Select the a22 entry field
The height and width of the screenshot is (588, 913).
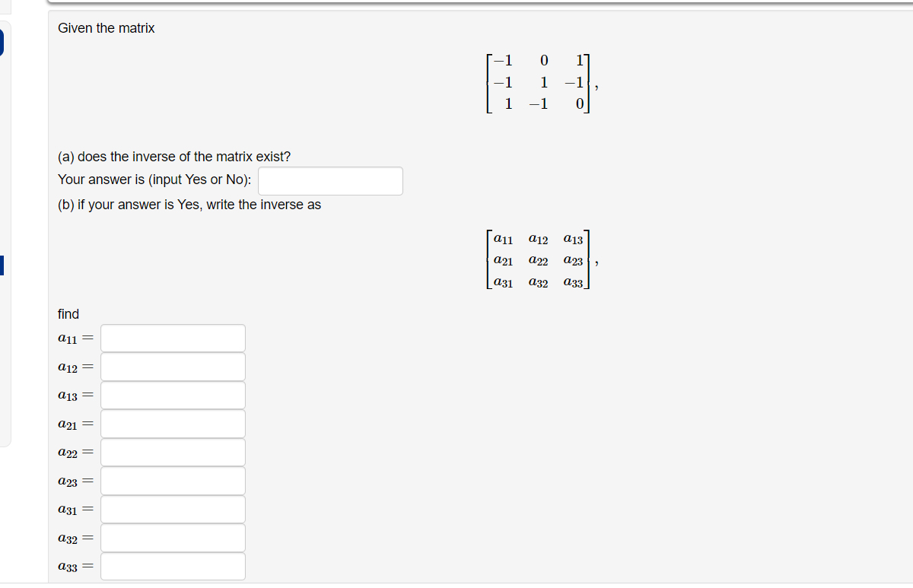[x=173, y=452]
